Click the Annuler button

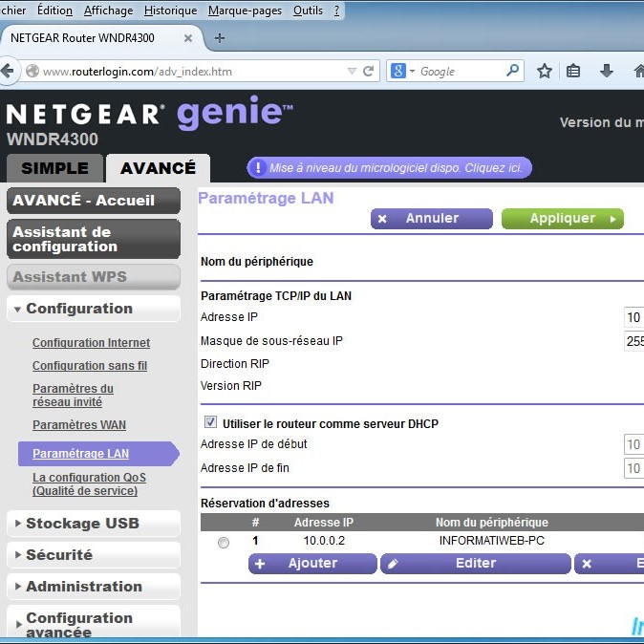tap(432, 219)
